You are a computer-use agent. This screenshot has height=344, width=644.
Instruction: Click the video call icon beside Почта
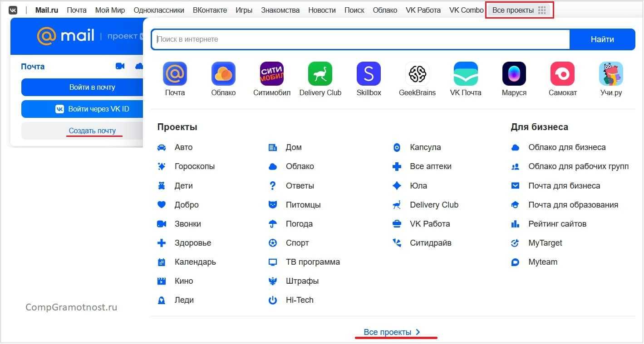[120, 66]
